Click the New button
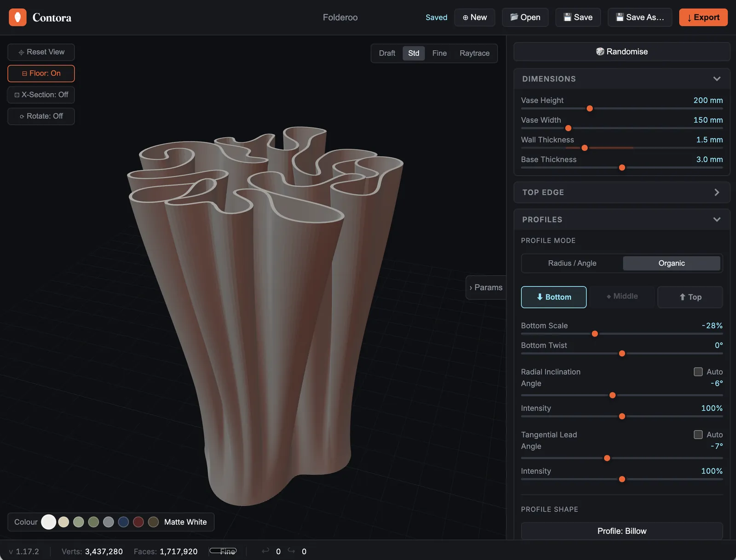Screen dimensions: 736x560 (x=475, y=17)
